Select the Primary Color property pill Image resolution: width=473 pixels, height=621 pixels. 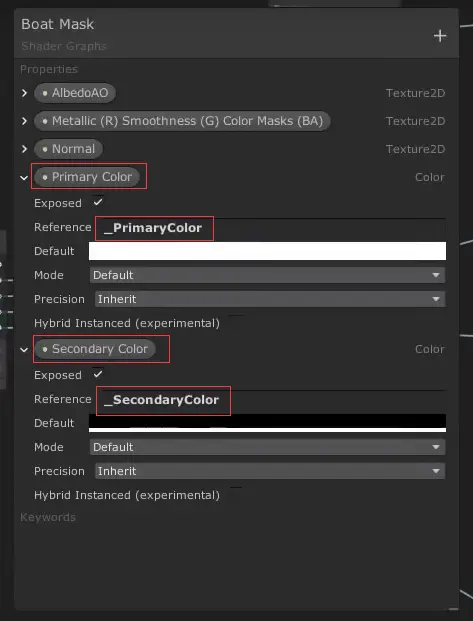tap(87, 177)
